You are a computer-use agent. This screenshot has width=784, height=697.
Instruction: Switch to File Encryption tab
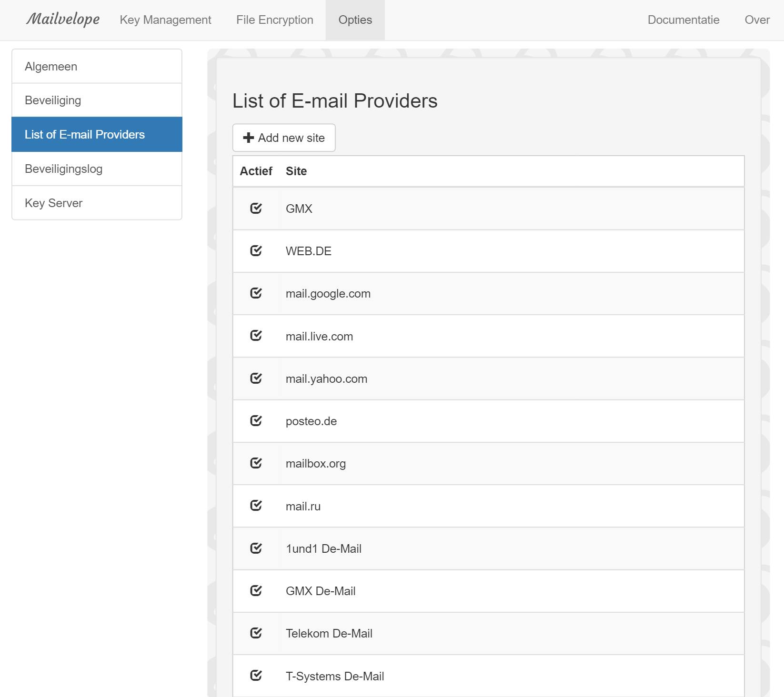tap(274, 20)
